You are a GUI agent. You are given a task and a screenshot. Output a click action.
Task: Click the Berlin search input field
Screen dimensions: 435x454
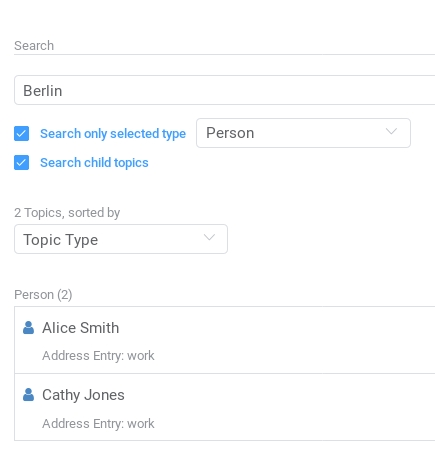coord(224,90)
